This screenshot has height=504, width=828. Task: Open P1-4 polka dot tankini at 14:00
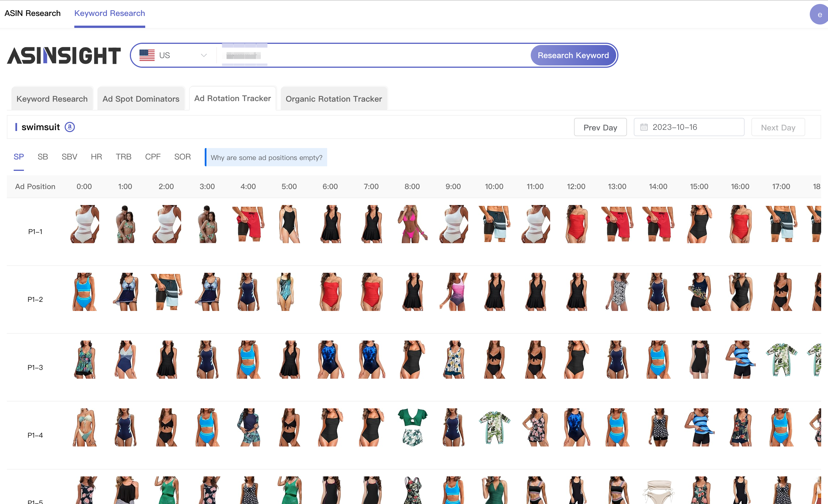658,427
